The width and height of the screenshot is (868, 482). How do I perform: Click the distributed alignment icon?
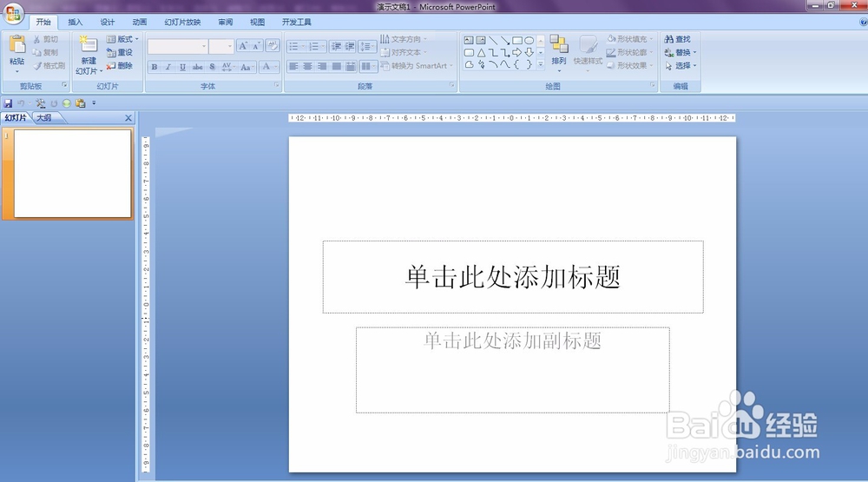point(351,67)
